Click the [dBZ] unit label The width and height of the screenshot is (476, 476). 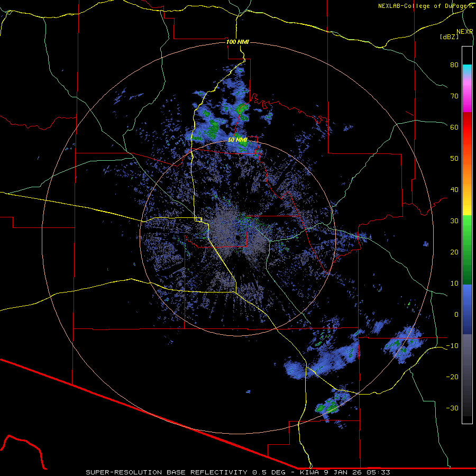click(449, 37)
